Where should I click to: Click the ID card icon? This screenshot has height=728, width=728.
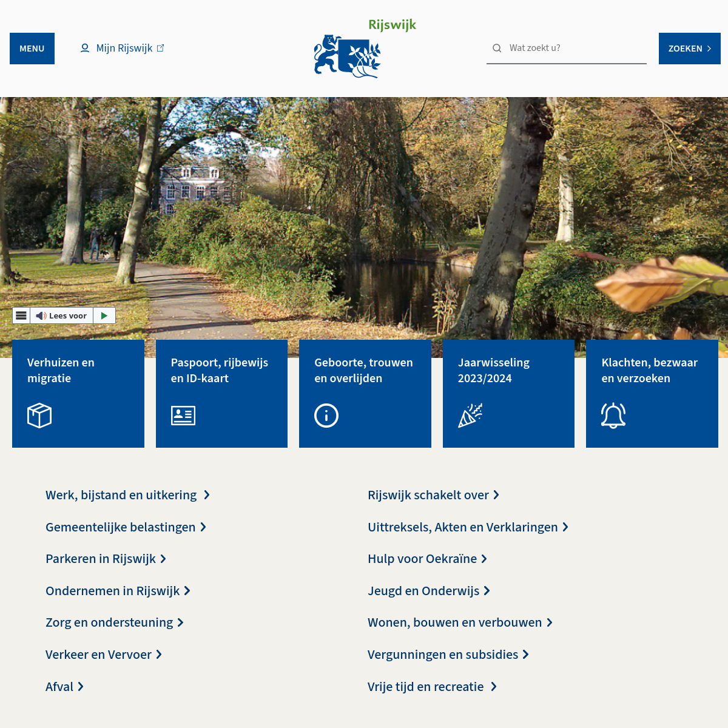[183, 416]
